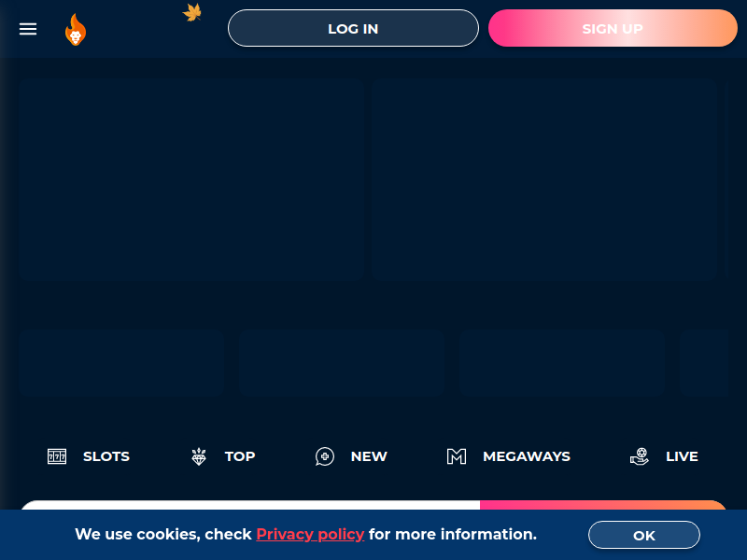Click the Megaways M icon

(457, 456)
